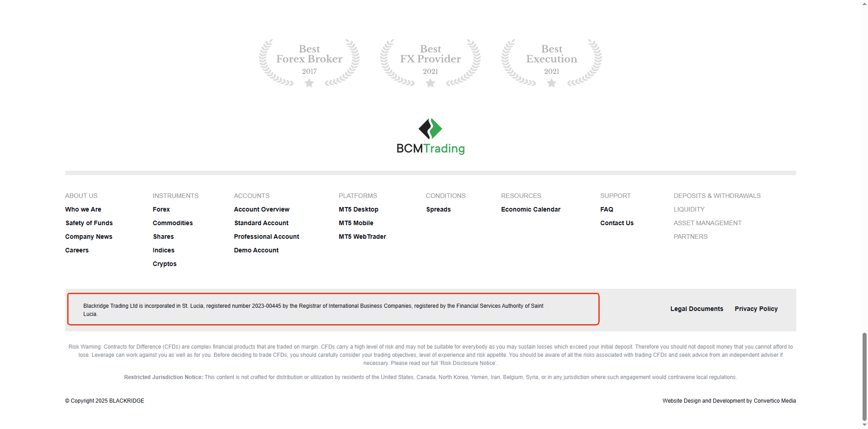Click the ABOUT US footer heading
The width and height of the screenshot is (868, 429).
point(81,196)
